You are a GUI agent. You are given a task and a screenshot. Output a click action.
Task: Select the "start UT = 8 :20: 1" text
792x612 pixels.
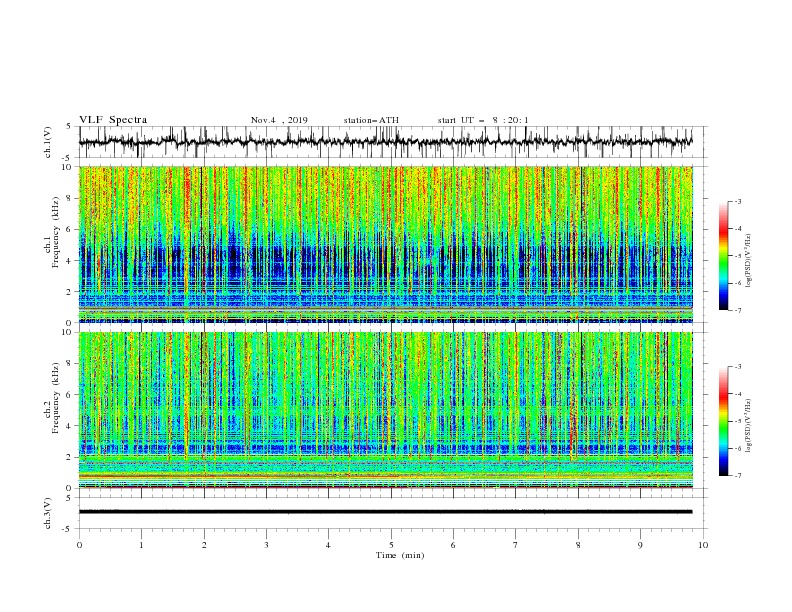(483, 120)
